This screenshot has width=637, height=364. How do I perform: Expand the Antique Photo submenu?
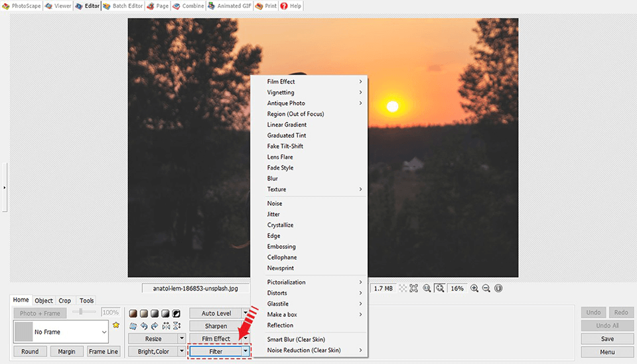[309, 103]
